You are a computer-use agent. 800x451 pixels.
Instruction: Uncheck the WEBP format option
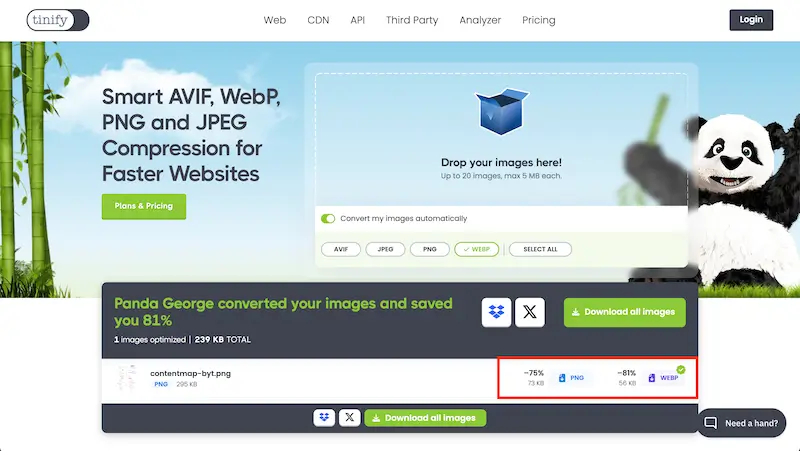[476, 249]
